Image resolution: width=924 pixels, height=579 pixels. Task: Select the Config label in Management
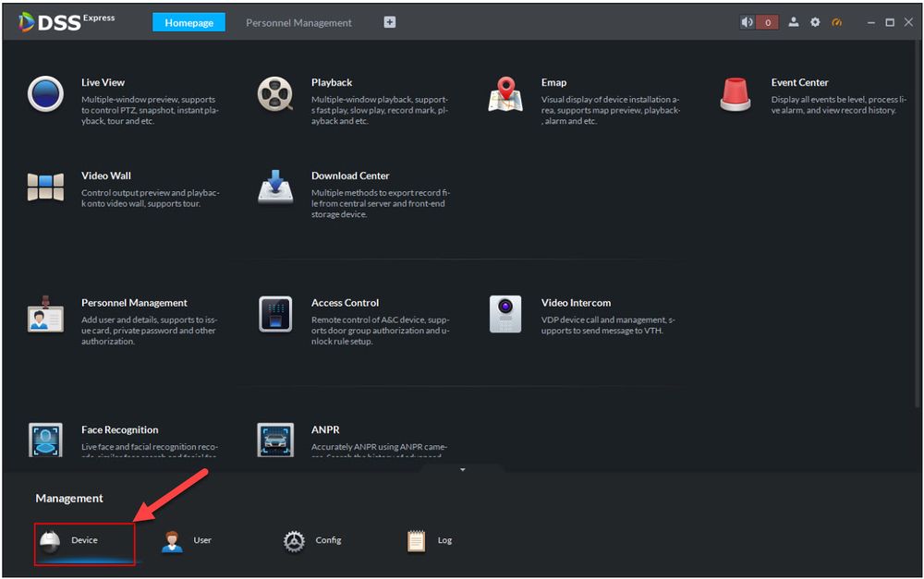click(x=328, y=540)
